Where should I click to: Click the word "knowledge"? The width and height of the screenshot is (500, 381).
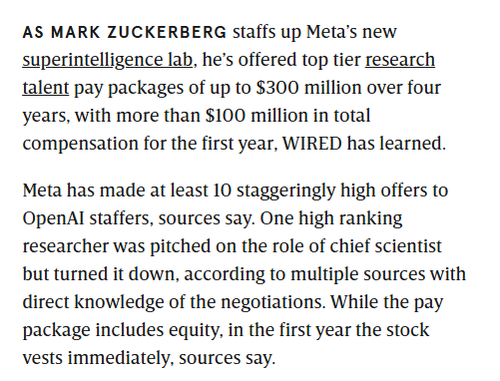[119, 303]
